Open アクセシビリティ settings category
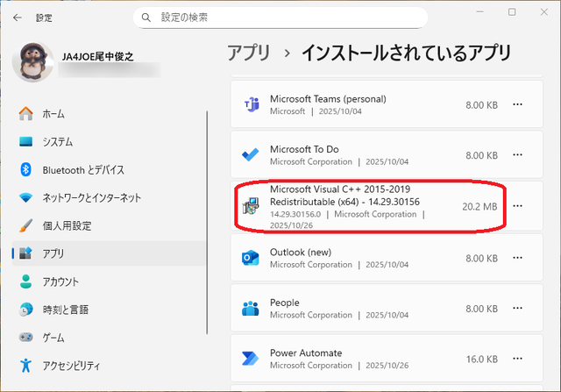Screen dimensions: 561x392 (109, 365)
